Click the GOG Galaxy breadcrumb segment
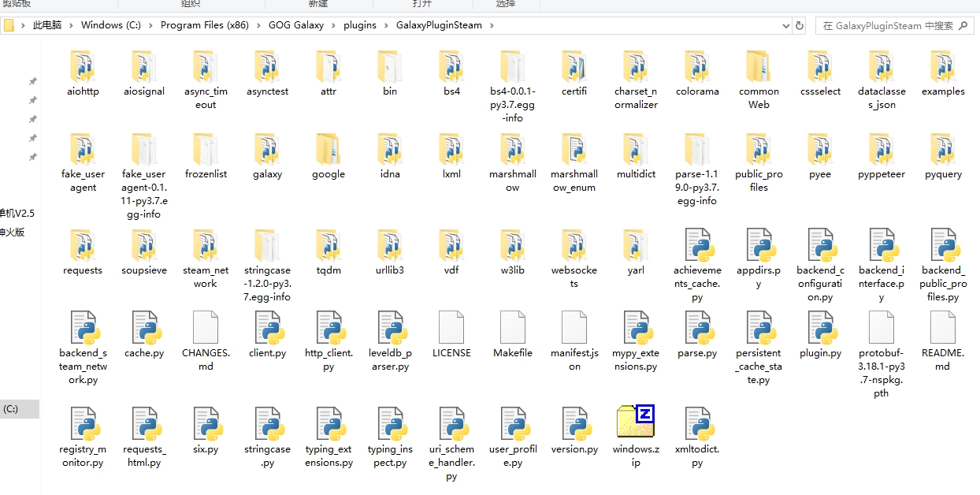Screen dimensions: 980x495 (x=296, y=25)
